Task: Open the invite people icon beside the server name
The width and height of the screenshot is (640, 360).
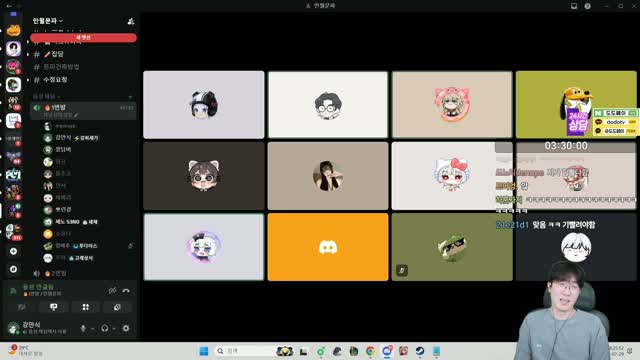Action: pyautogui.click(x=131, y=21)
